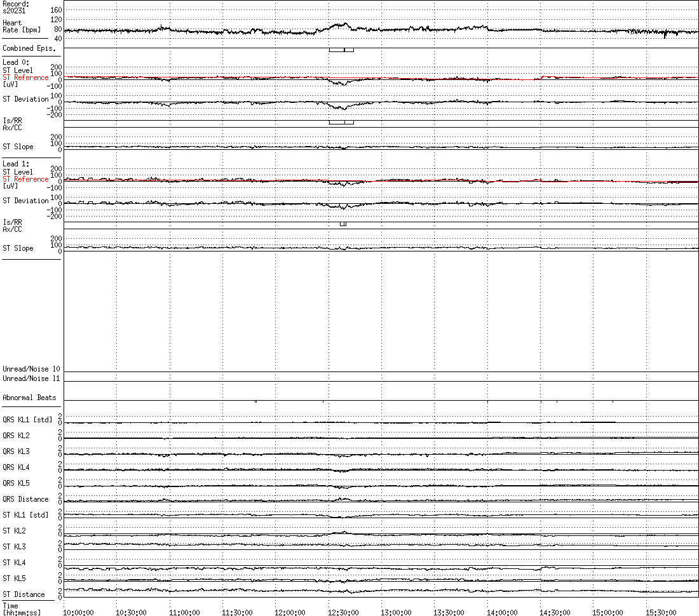Click the Unread/Noise 10 row label
Screen dimensions: 699x616
click(31, 369)
